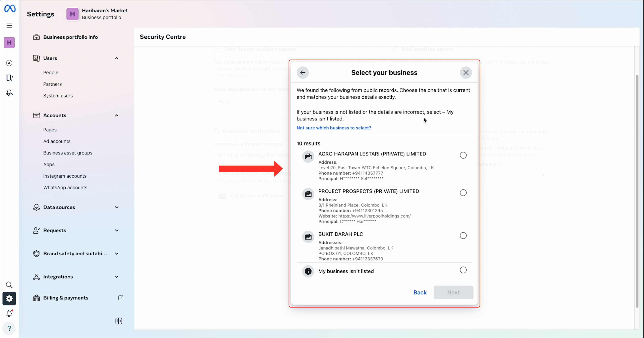
Task: Open the compass icon in left rail
Action: 9,63
